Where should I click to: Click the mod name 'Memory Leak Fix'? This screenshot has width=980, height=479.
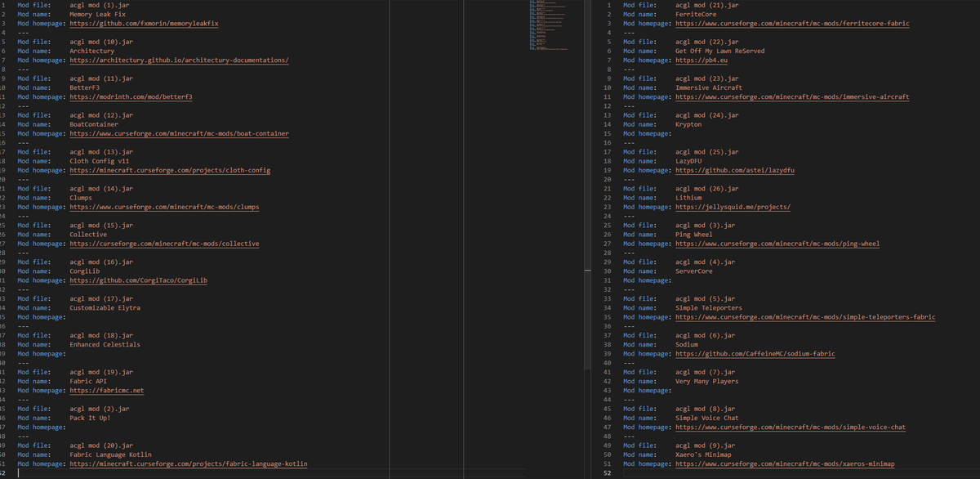pos(98,15)
